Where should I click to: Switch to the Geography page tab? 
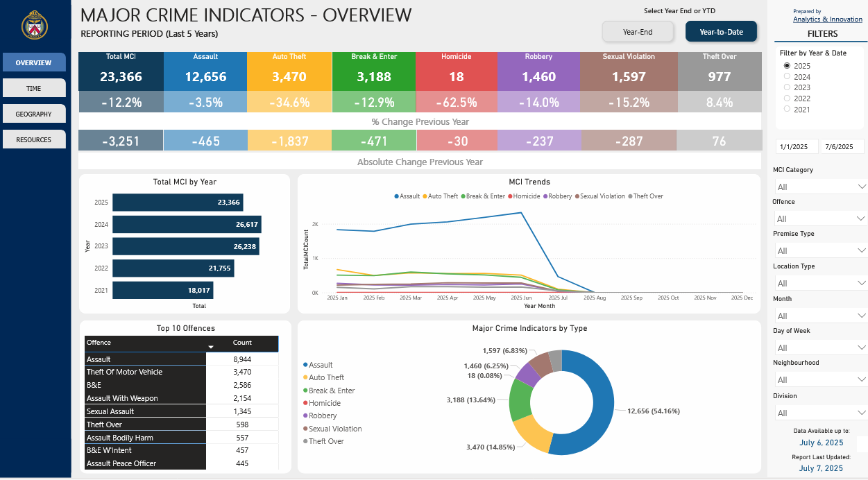34,114
